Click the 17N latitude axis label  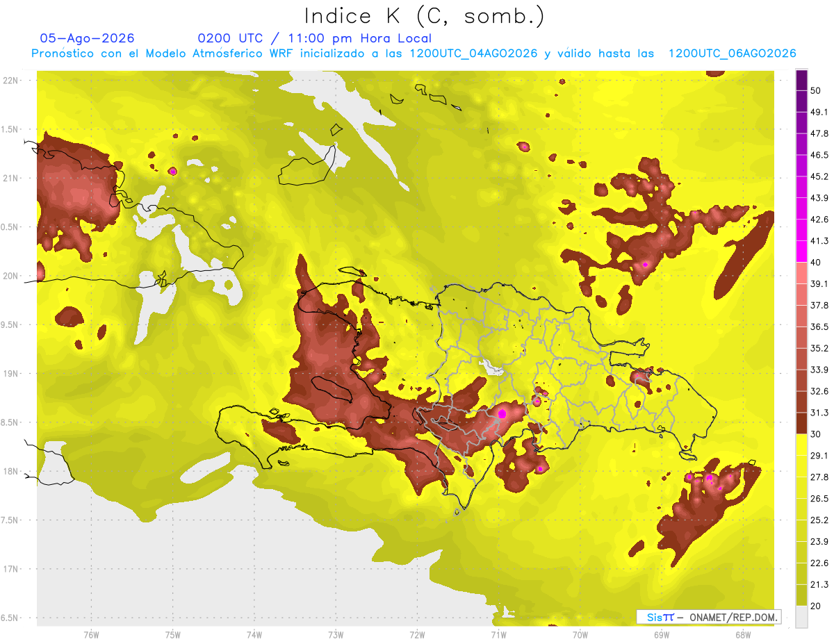click(x=10, y=569)
